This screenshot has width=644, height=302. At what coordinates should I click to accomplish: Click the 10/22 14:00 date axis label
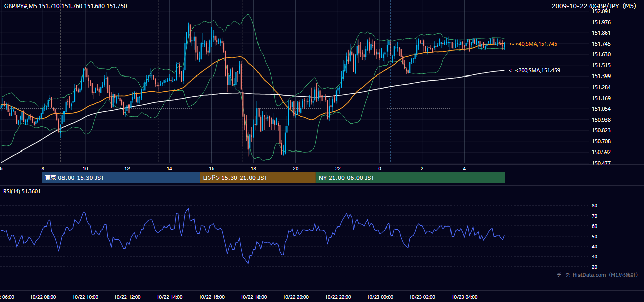[x=169, y=297]
